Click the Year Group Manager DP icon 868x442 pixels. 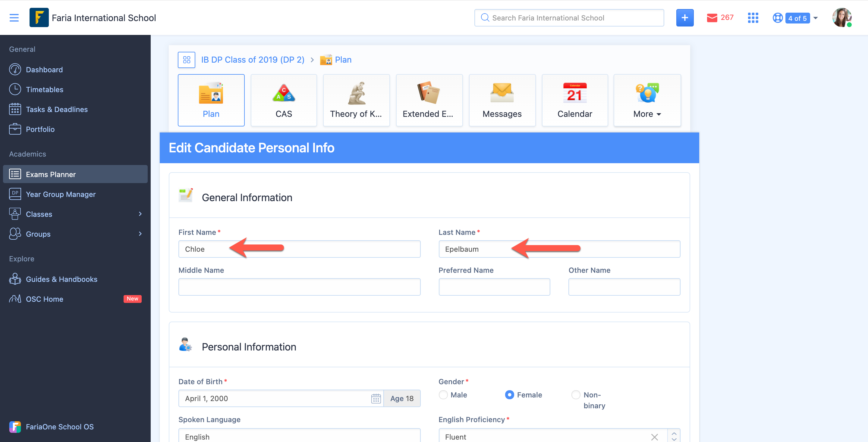(15, 194)
